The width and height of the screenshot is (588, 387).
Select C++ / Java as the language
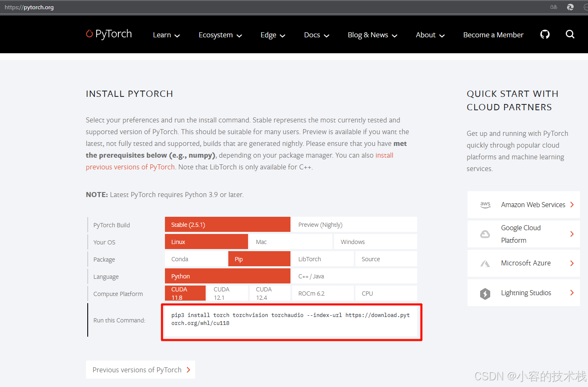(355, 276)
